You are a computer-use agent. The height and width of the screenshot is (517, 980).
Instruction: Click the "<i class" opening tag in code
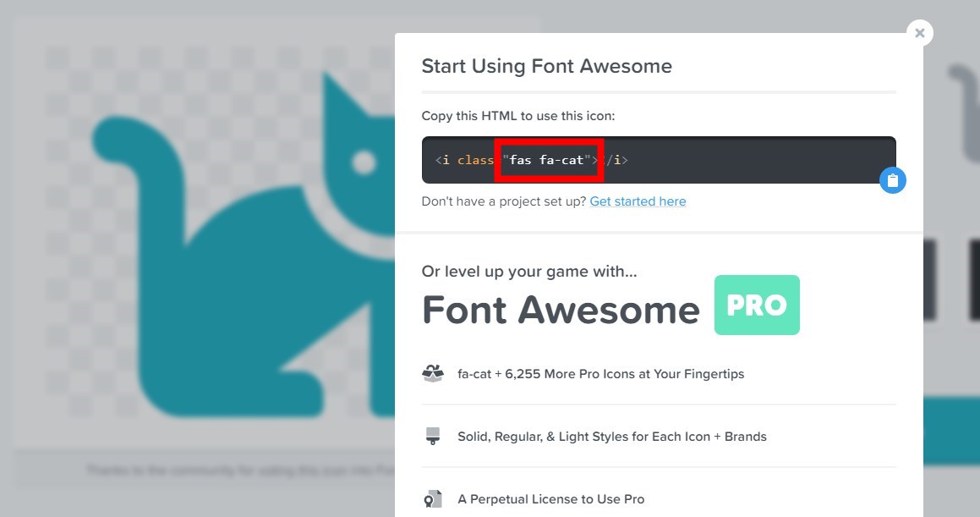point(463,160)
